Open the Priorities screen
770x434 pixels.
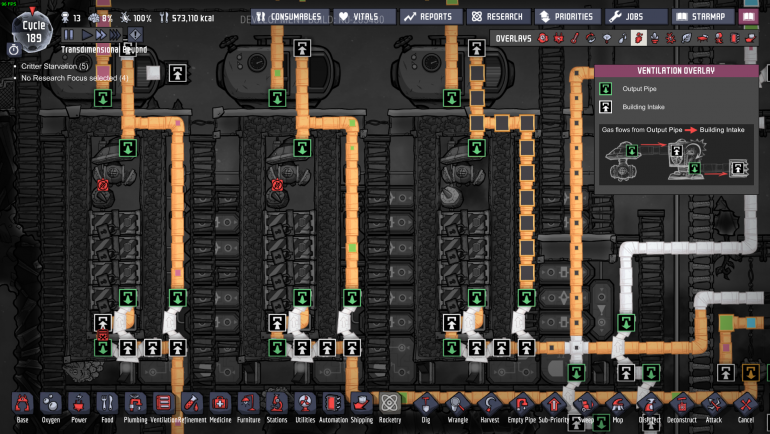pos(567,17)
